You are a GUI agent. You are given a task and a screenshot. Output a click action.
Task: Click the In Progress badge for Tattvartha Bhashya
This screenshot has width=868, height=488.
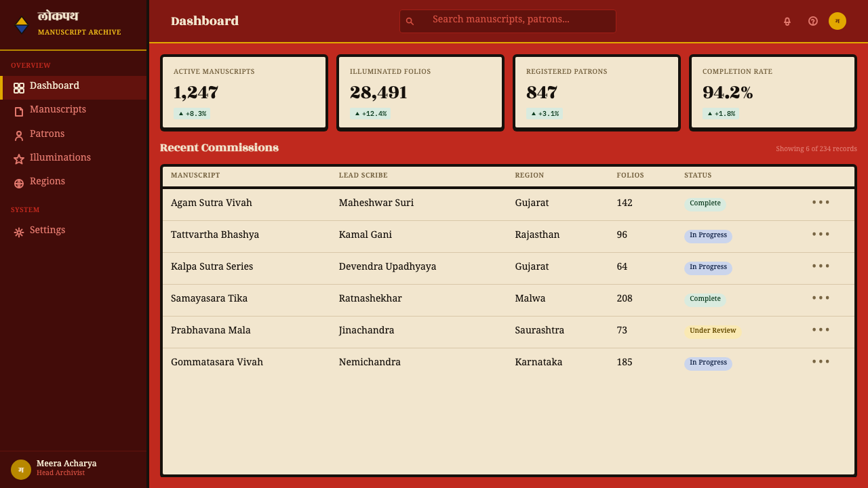point(708,235)
